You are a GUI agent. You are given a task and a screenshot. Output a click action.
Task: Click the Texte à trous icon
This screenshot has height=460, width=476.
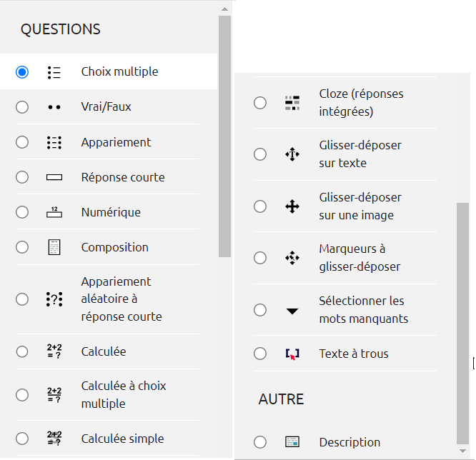tap(292, 354)
